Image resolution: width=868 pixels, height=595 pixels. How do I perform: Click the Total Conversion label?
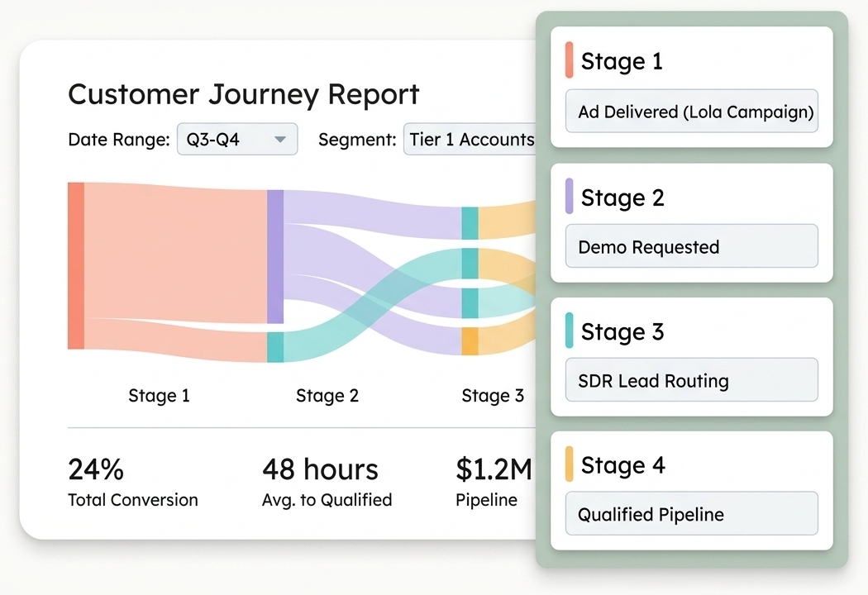(x=133, y=500)
